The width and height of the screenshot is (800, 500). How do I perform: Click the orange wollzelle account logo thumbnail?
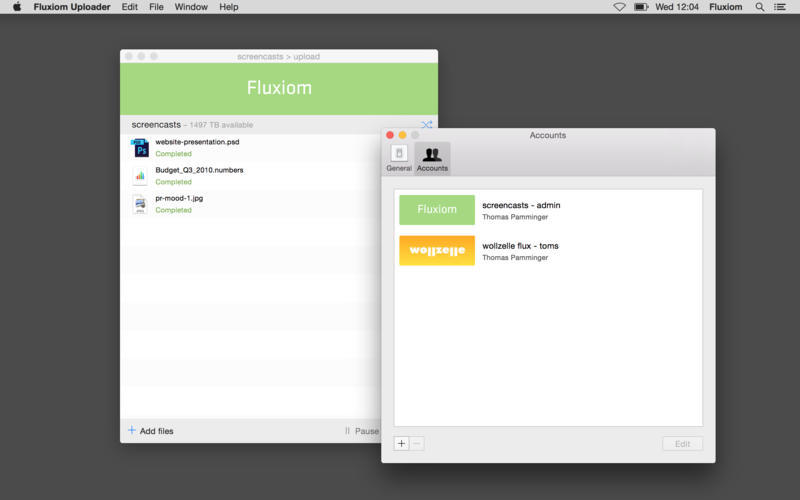(437, 251)
